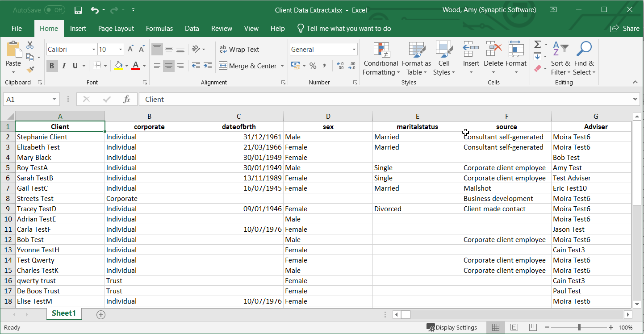Screen dimensions: 644x334
Task: Expand the font name dropdown
Action: click(x=94, y=50)
